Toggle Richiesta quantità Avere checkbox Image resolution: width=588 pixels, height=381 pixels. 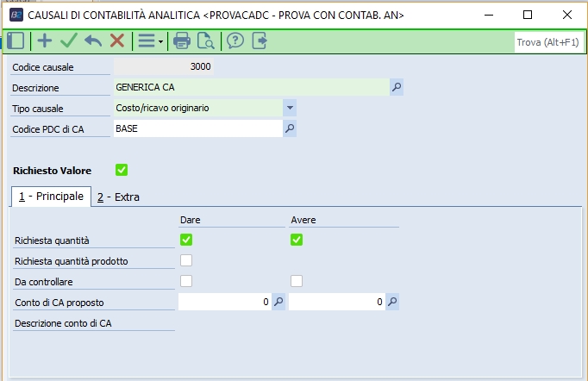[297, 240]
